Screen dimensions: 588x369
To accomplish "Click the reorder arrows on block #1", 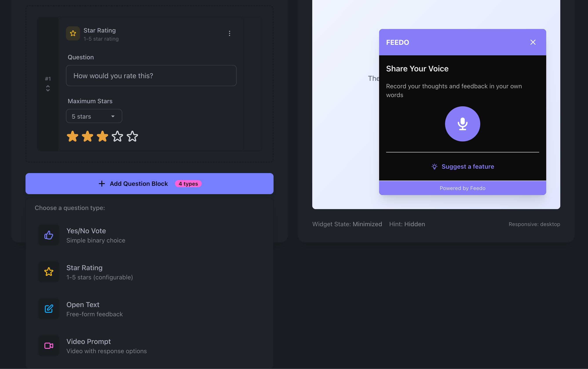I will 48,88.
